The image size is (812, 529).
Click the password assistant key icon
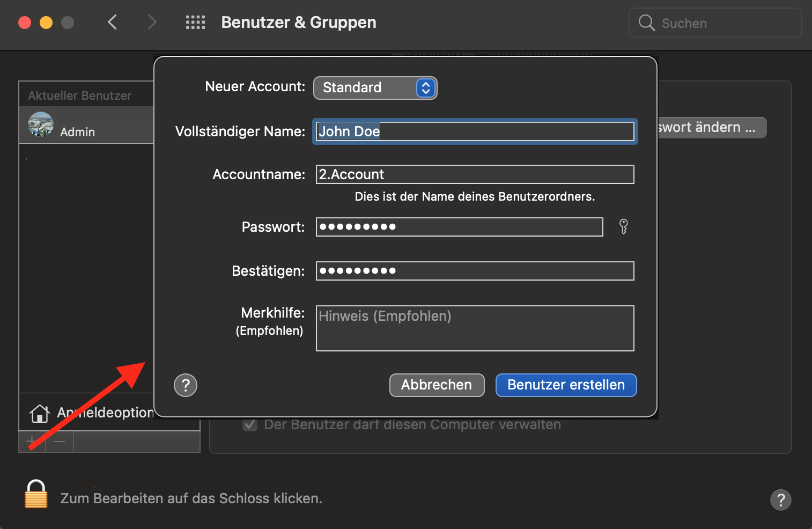(623, 226)
